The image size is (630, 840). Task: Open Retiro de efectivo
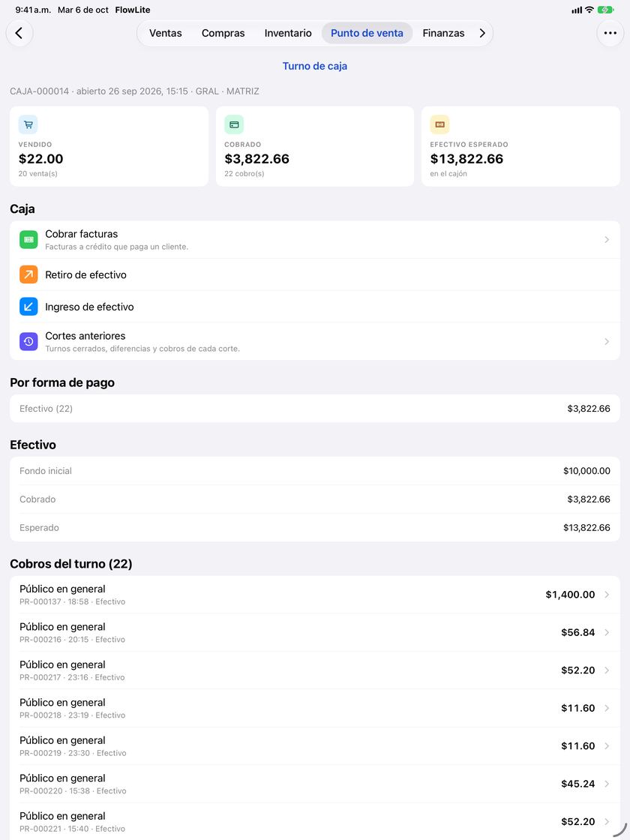pos(315,274)
